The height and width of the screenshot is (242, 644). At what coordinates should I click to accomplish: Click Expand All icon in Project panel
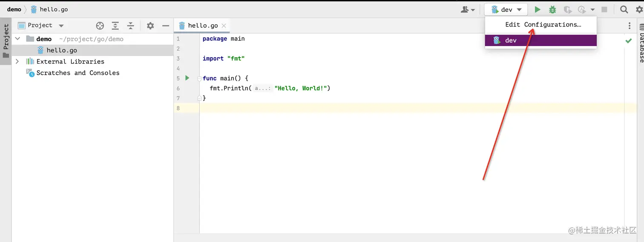[115, 26]
